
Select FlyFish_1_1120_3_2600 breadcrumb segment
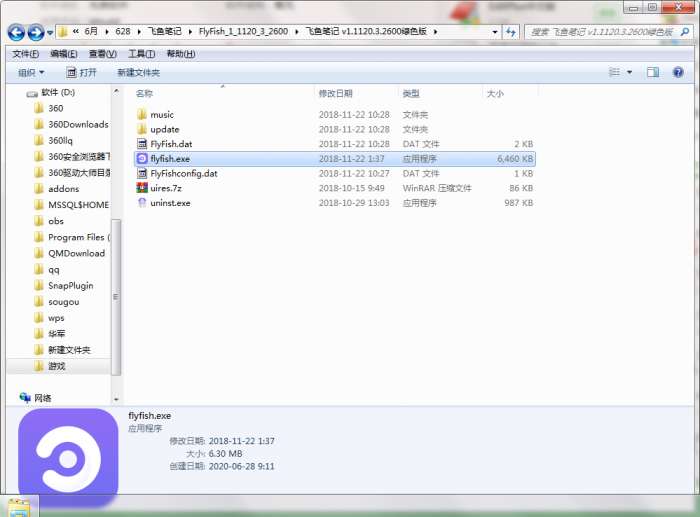click(243, 32)
